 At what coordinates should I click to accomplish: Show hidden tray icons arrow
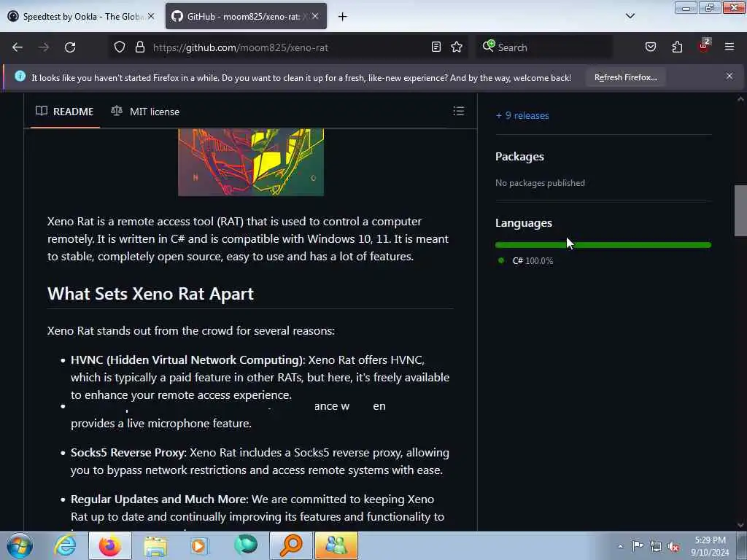coord(620,546)
